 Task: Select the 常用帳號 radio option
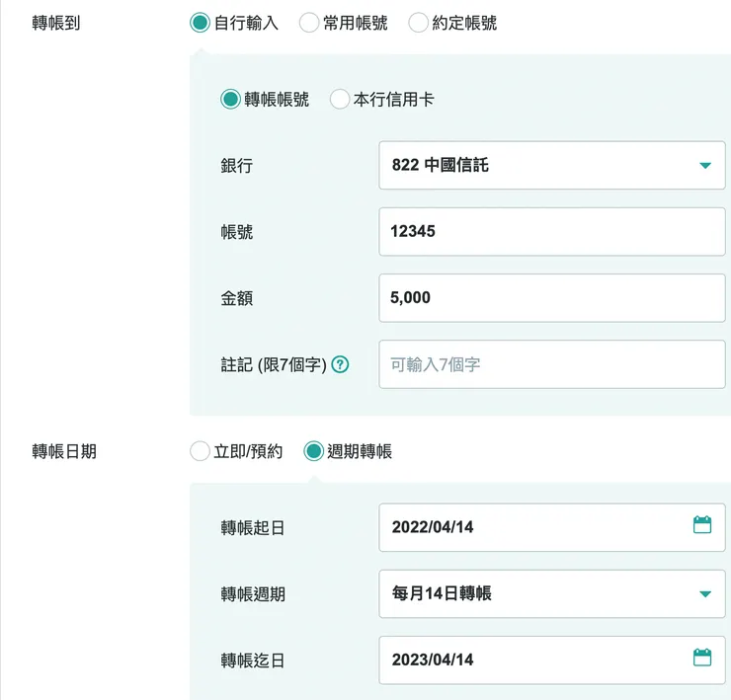(309, 23)
